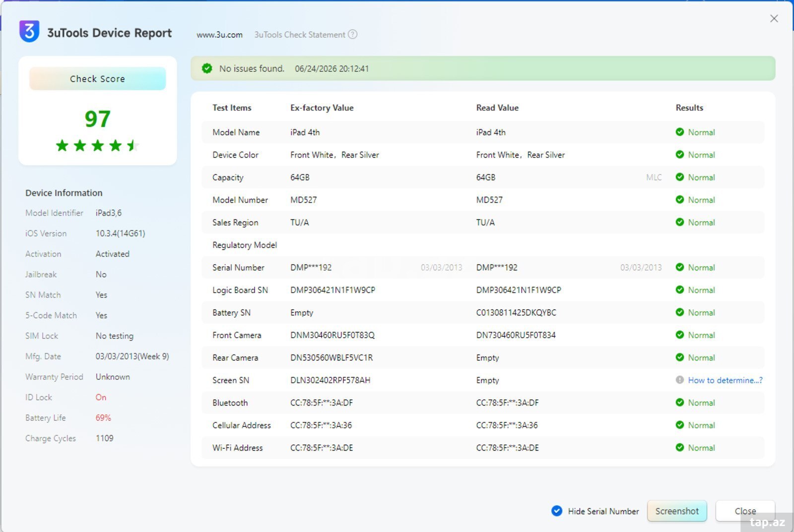
Task: Click the Battery SN Normal status icon
Action: coord(680,312)
